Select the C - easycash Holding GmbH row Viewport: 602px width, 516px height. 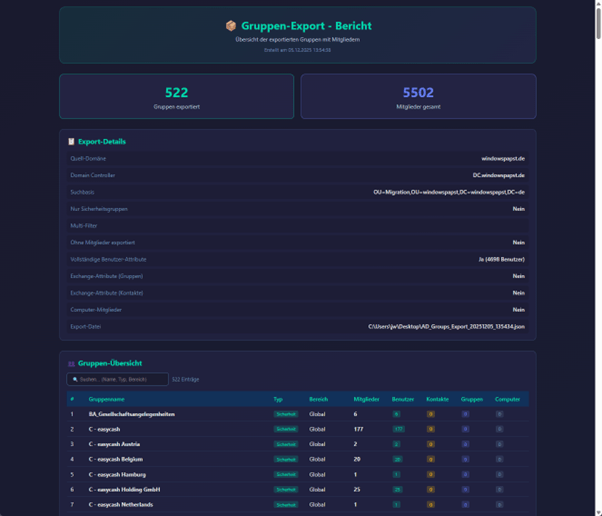[131, 490]
